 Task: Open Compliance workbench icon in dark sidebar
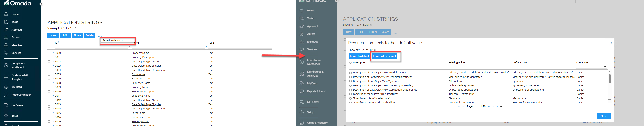point(6,65)
